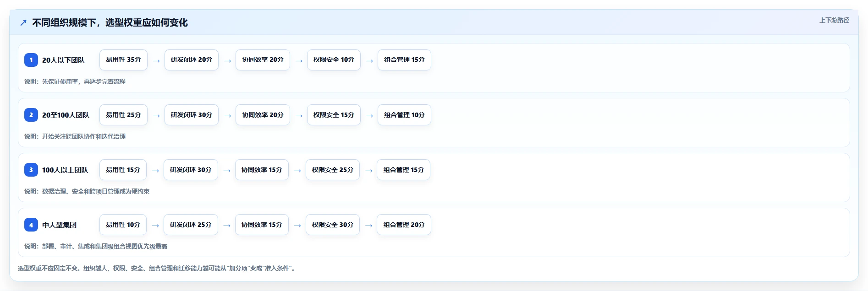868x291 pixels.
Task: Click the 研发闭环 20分 chip
Action: point(192,60)
